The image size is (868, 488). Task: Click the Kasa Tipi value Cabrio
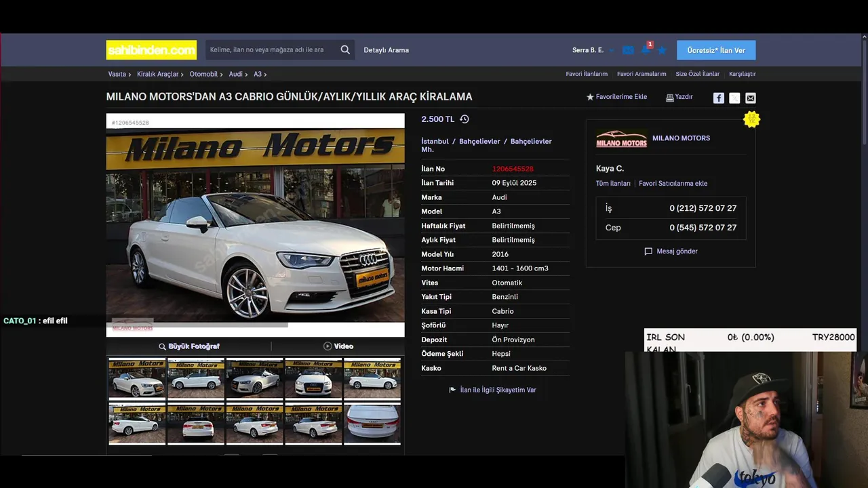502,311
